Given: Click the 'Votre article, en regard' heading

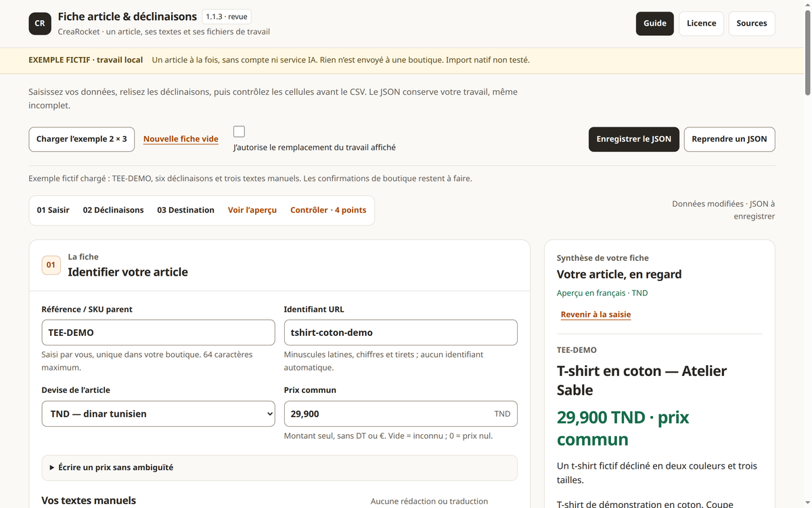Looking at the screenshot, I should (619, 274).
